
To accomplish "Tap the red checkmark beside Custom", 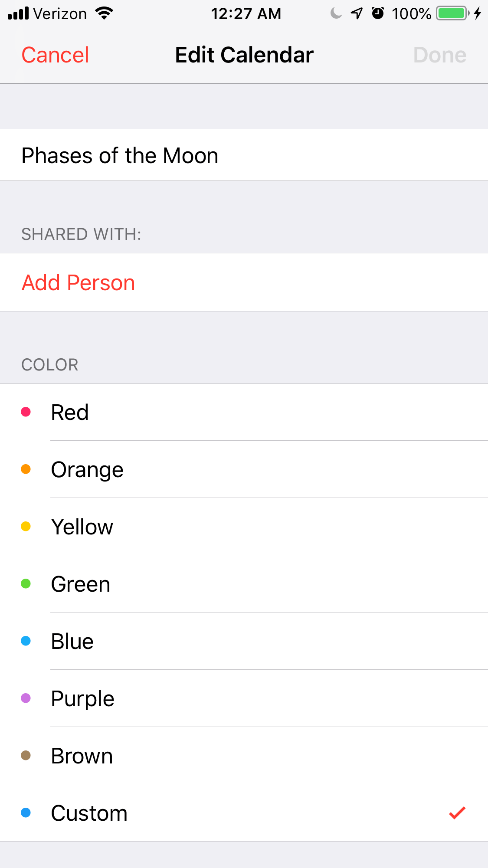I will 457,813.
